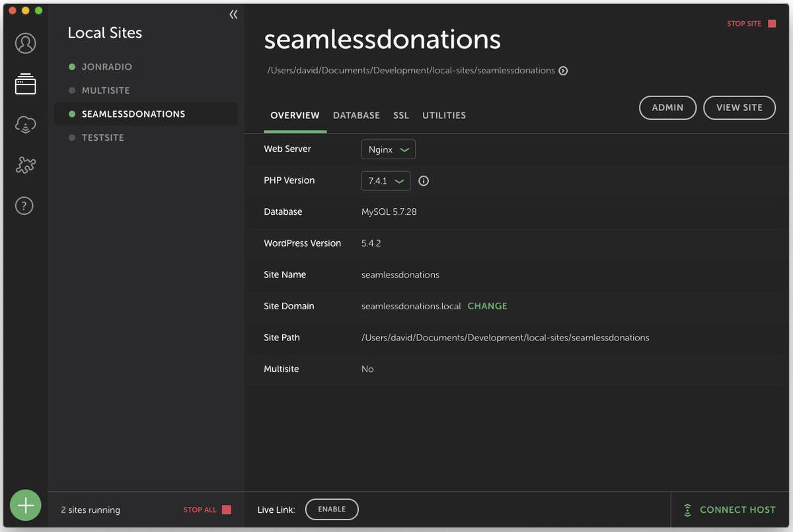This screenshot has height=532, width=793.
Task: Select the Local Sites window icon
Action: [x=25, y=84]
